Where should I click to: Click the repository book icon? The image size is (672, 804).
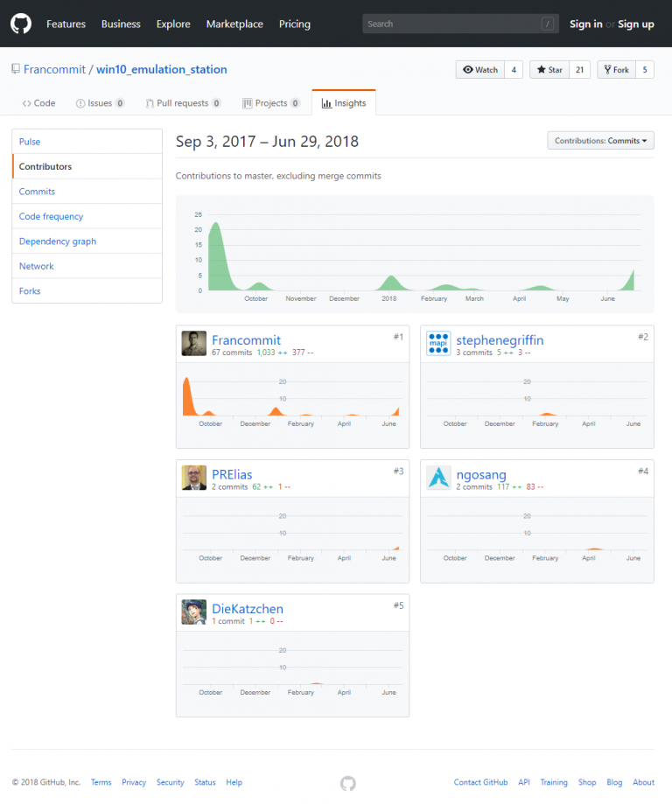[16, 69]
